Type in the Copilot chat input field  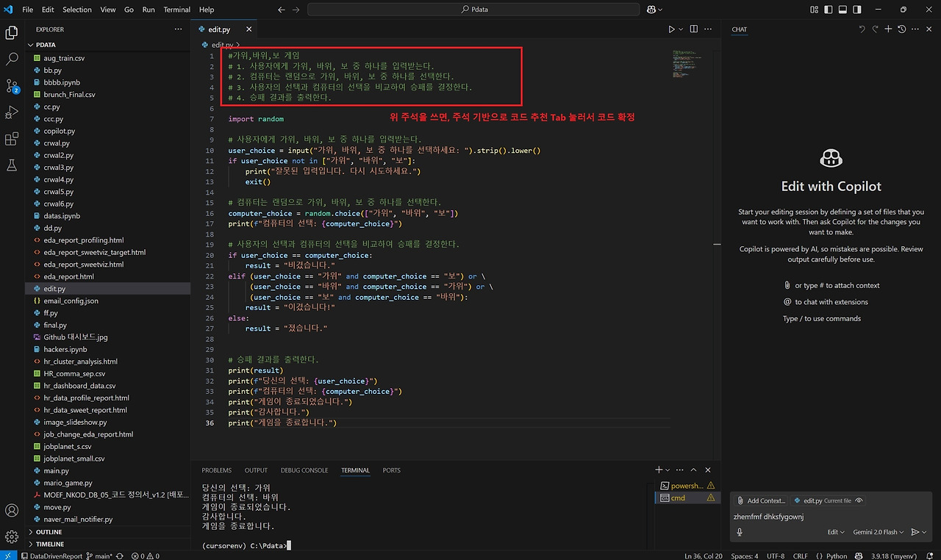tap(809, 516)
